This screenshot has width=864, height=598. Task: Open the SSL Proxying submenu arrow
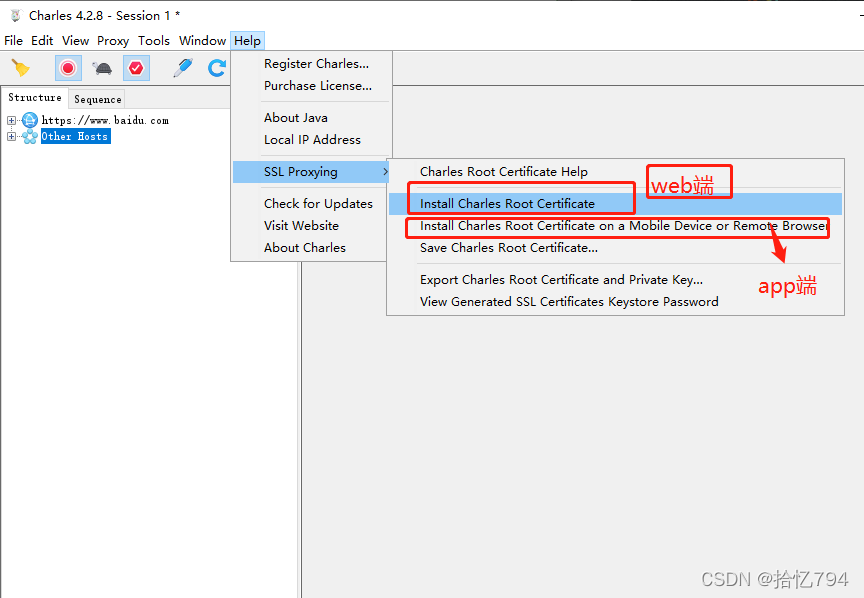(385, 171)
